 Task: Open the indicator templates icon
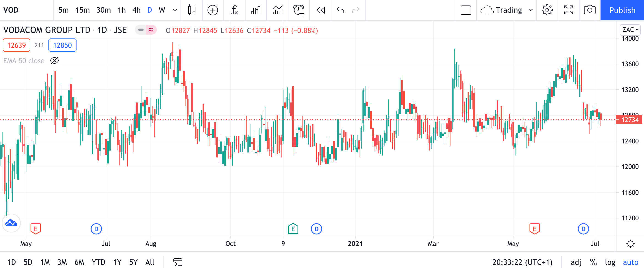pos(277,10)
